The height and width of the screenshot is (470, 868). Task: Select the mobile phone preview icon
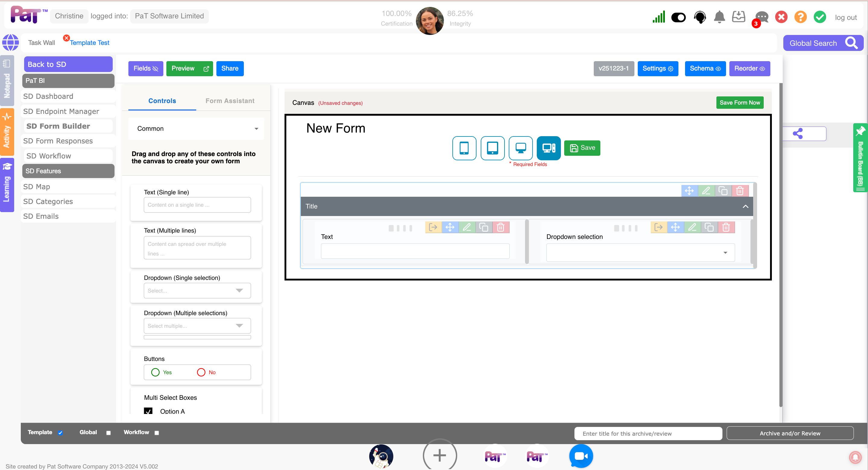[464, 148]
